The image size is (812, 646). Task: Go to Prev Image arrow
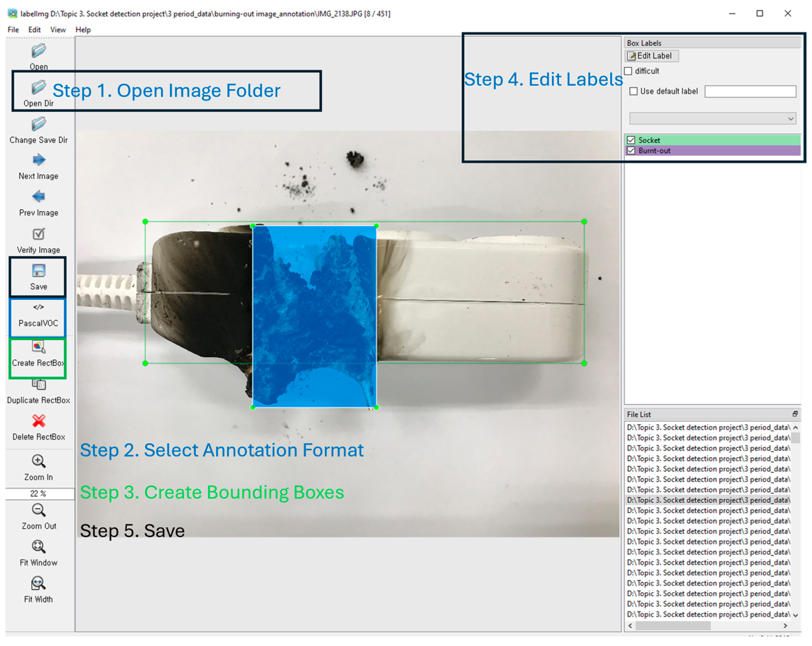point(38,196)
